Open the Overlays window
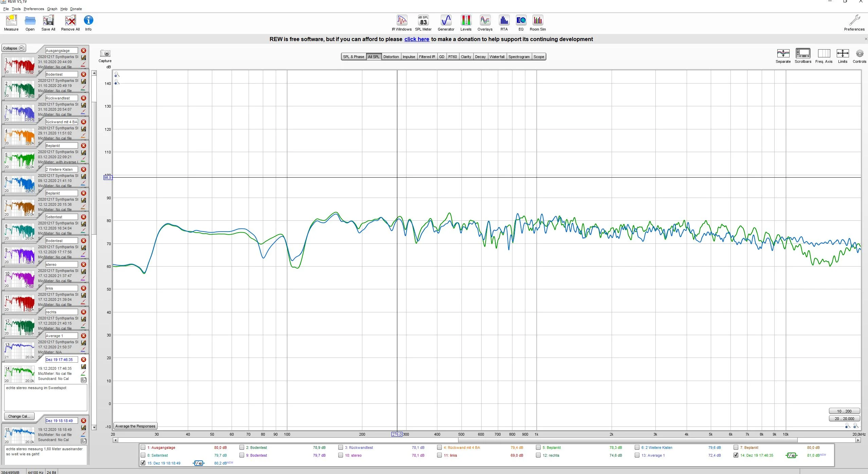 tap(485, 23)
